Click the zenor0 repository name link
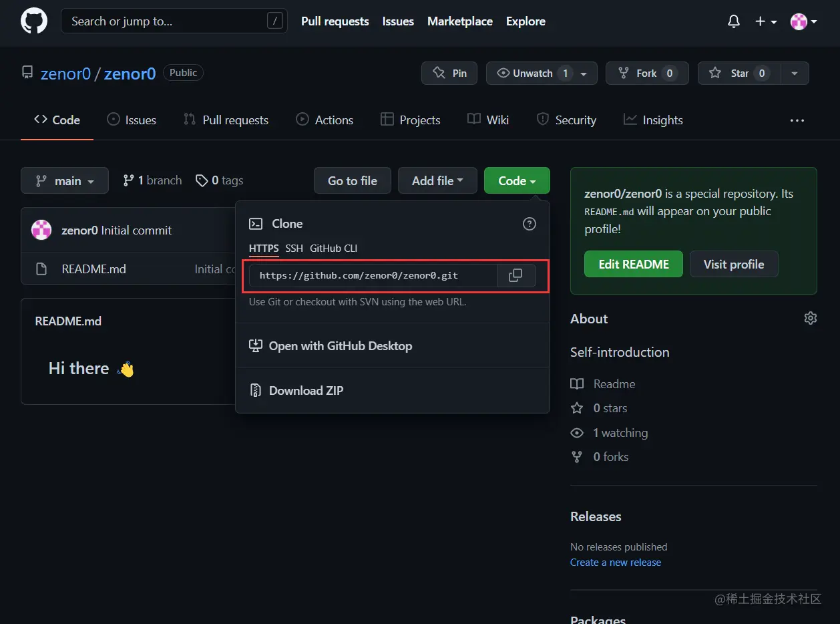 tap(130, 73)
